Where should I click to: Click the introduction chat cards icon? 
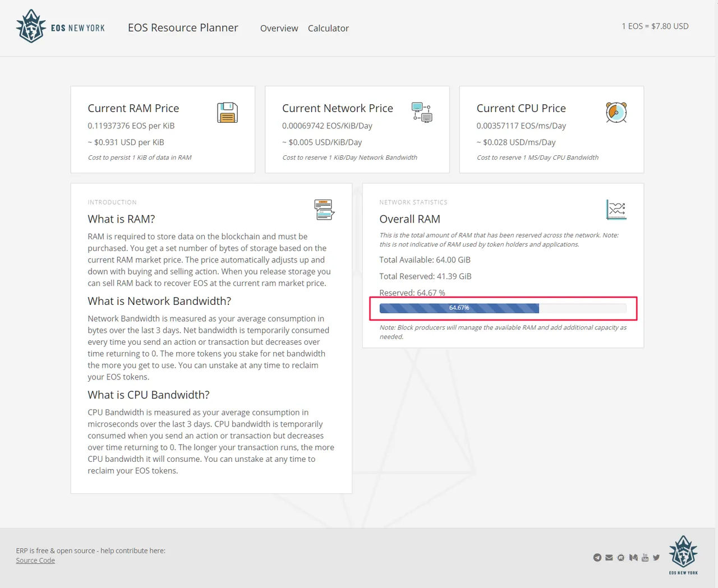tap(324, 210)
